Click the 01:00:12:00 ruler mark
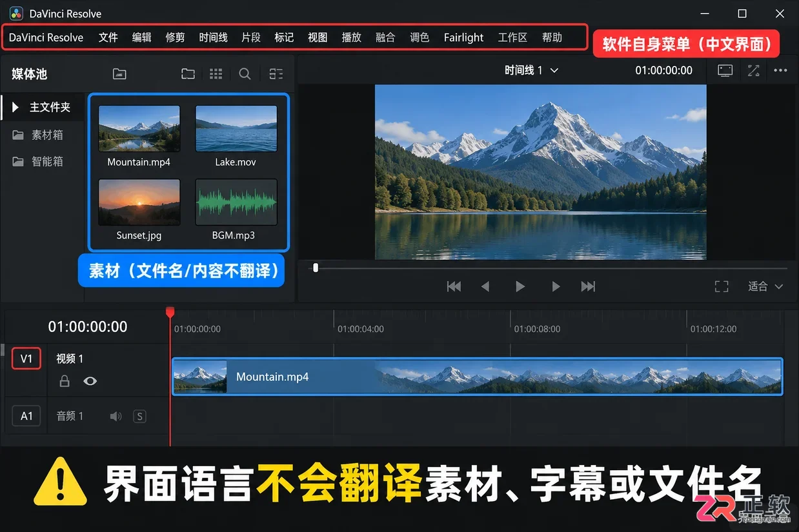The height and width of the screenshot is (532, 799). 713,329
